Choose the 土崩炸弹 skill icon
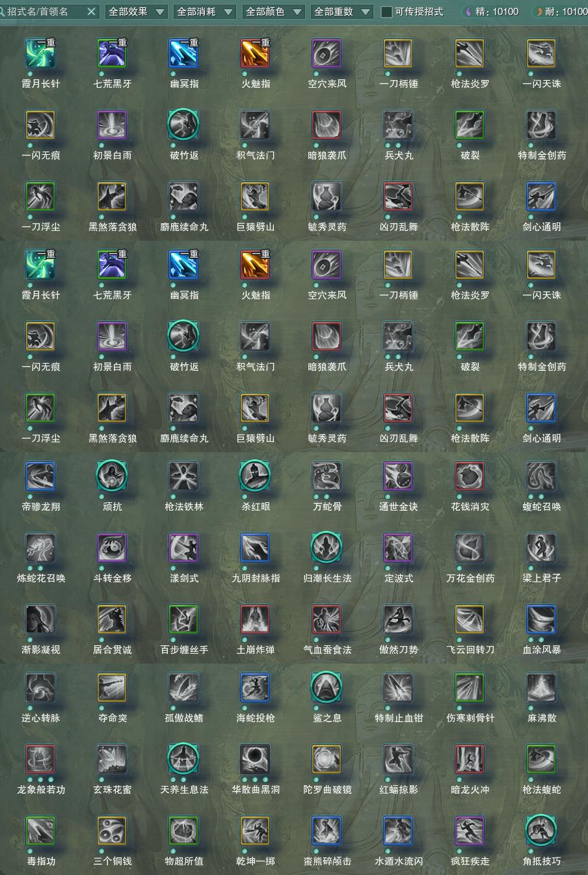 pos(256,619)
